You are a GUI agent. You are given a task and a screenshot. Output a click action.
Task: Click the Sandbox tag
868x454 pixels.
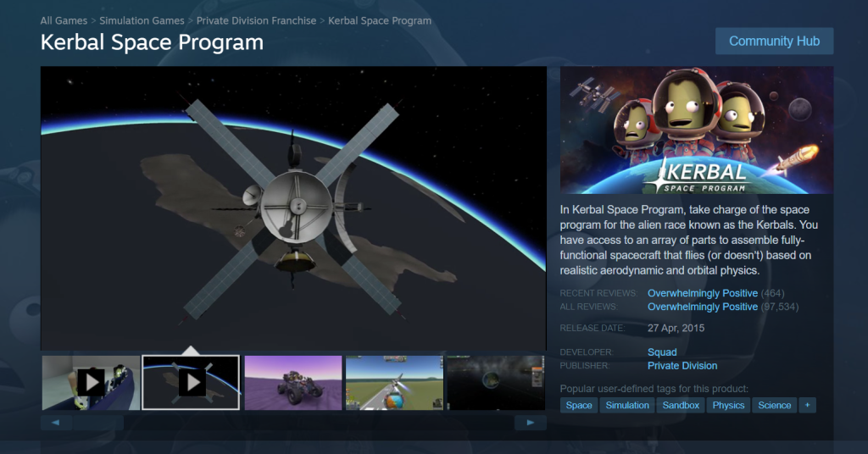[681, 406]
